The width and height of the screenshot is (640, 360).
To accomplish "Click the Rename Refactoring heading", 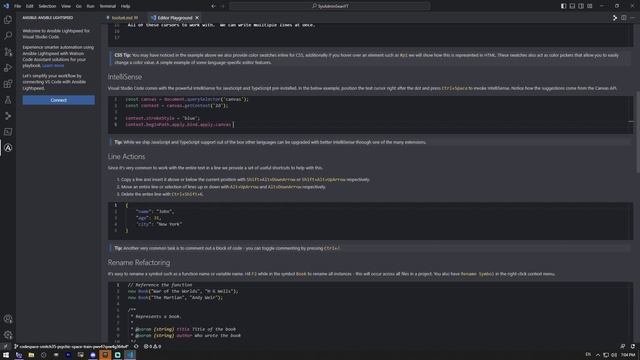I will pos(139,262).
